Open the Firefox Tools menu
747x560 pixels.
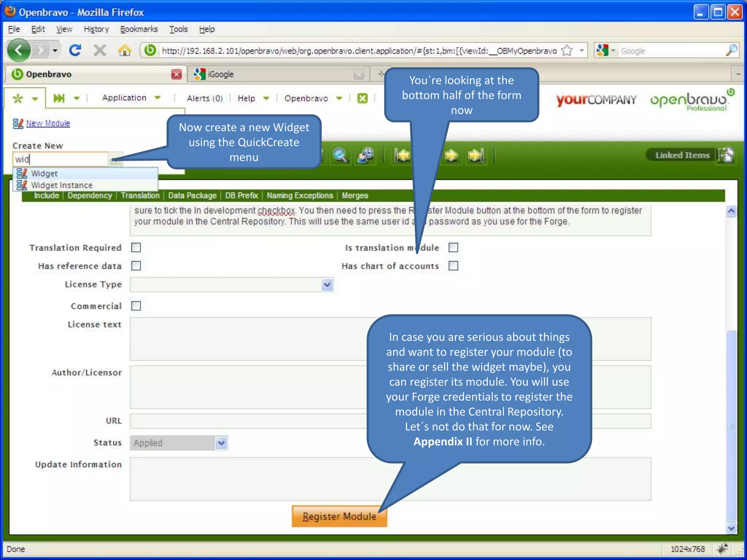point(178,29)
